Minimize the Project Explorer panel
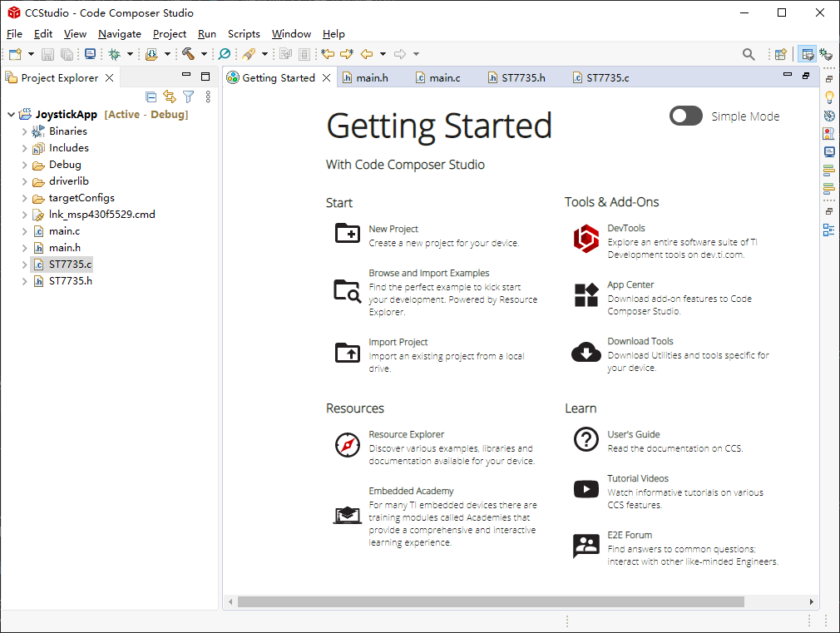The height and width of the screenshot is (633, 840). coord(186,75)
